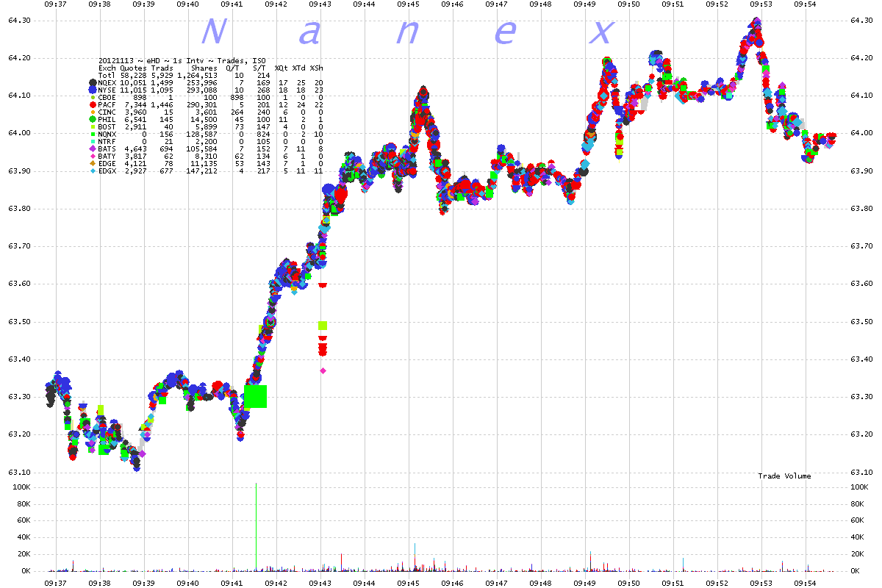Click '64.00' on the right price axis
This screenshot has width=882, height=588.
point(861,133)
